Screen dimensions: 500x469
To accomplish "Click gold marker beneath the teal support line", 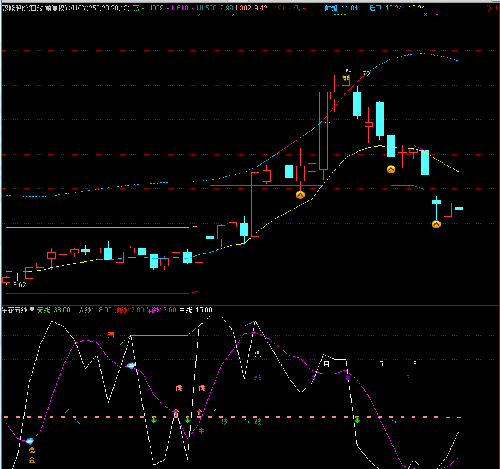I will click(x=300, y=195).
